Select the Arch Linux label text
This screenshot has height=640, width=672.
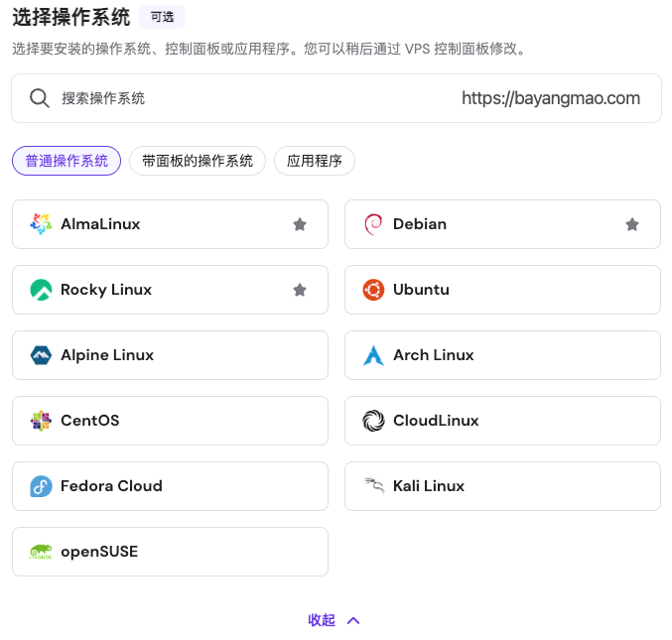coord(434,355)
